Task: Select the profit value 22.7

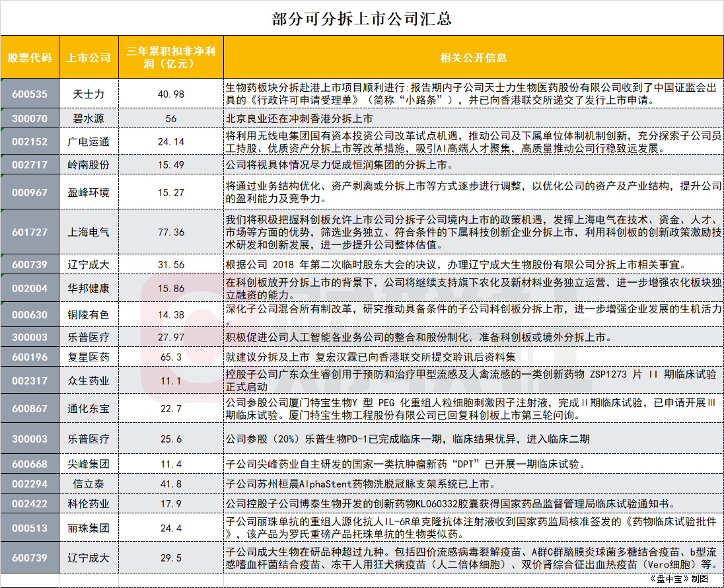Action: pyautogui.click(x=171, y=408)
